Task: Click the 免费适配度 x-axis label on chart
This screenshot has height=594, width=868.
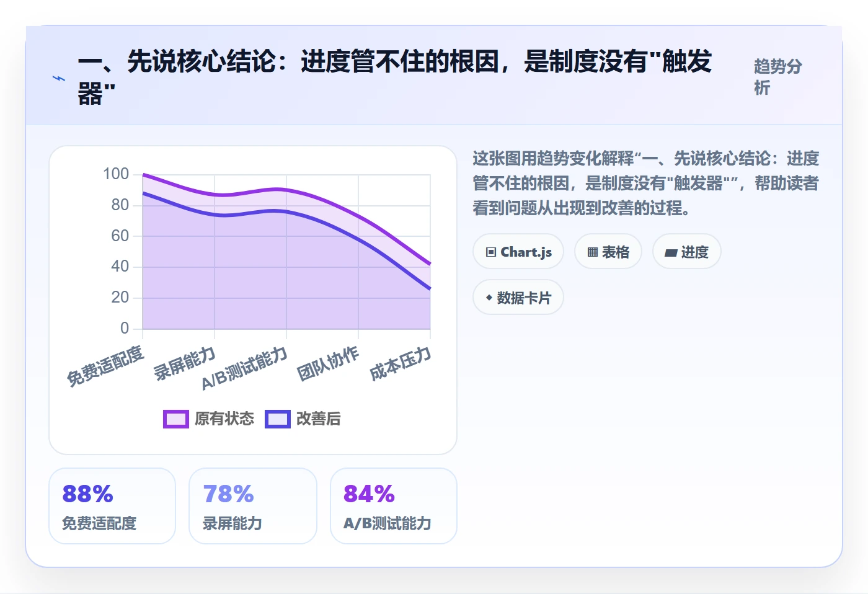Action: click(105, 366)
